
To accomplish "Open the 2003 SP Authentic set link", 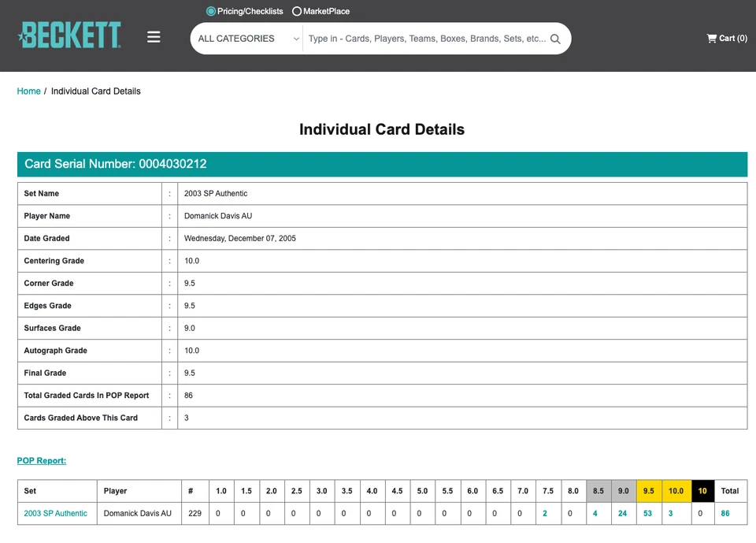I will [x=56, y=514].
